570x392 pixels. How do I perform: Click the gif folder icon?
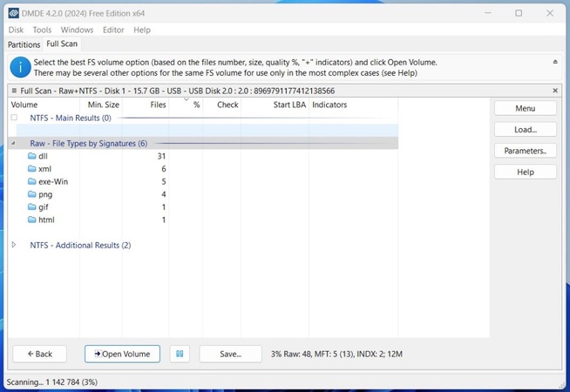[32, 207]
